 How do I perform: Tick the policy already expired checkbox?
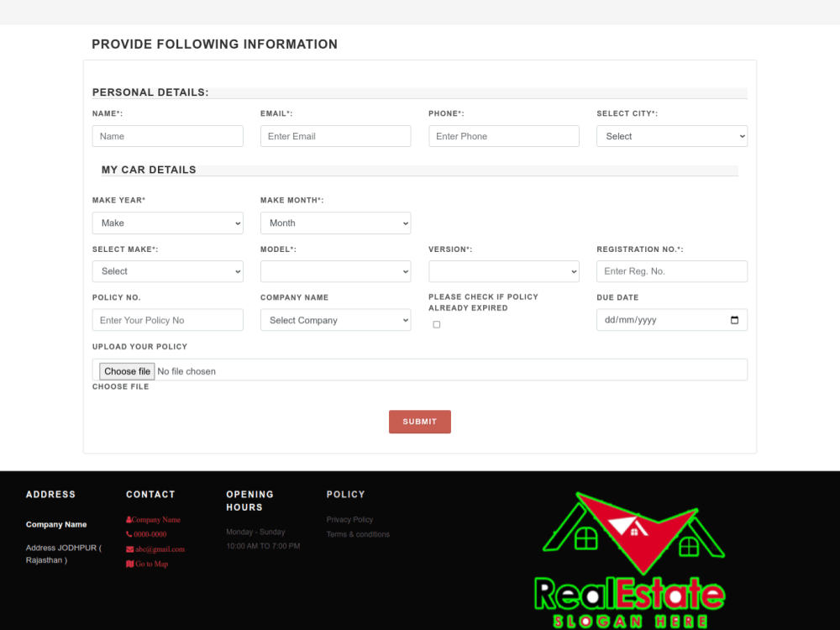click(437, 324)
